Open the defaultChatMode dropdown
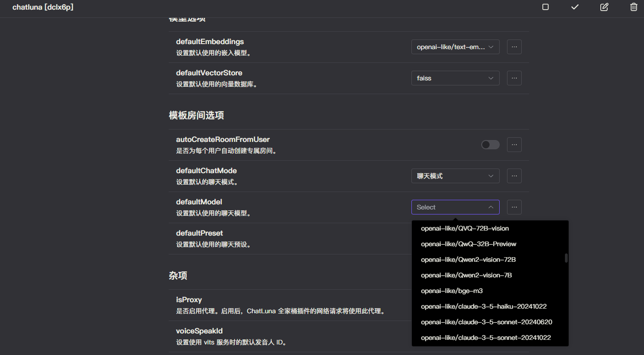 [x=455, y=176]
